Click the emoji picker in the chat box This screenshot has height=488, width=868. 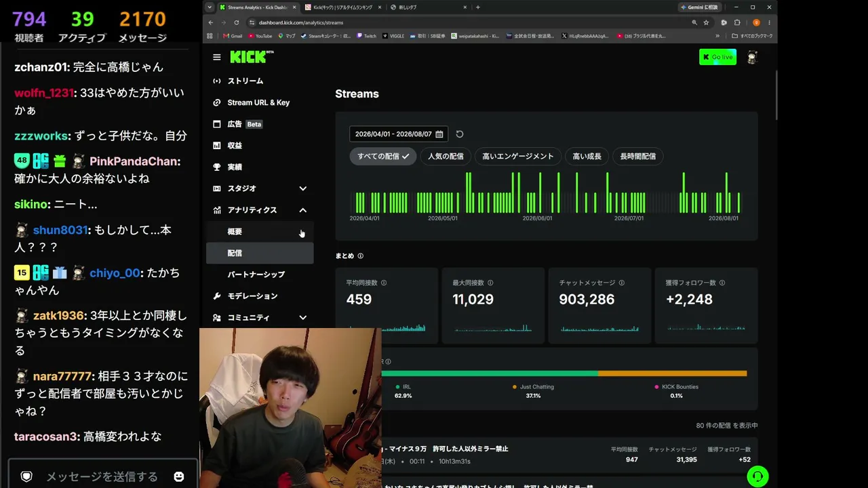tap(179, 476)
